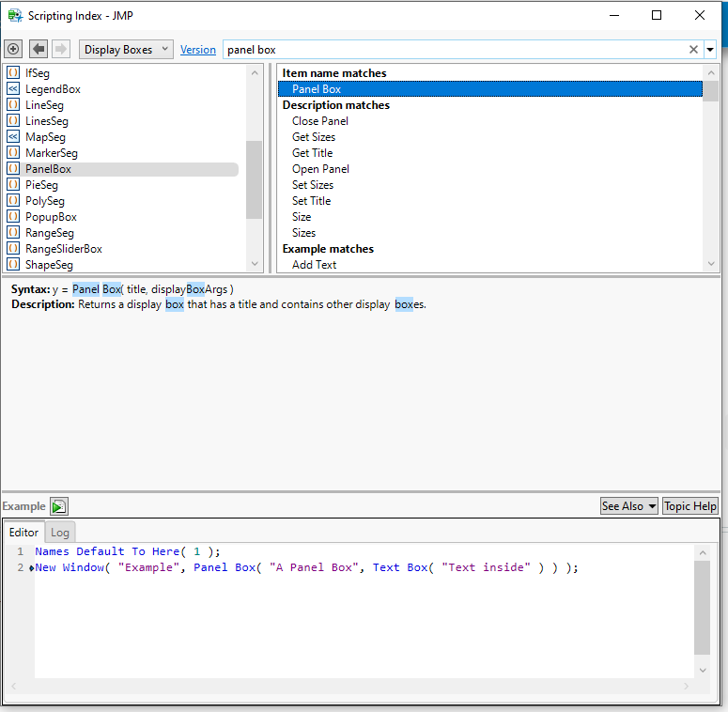
Task: Click the script editor vertical scrollbar thumb
Action: click(702, 608)
